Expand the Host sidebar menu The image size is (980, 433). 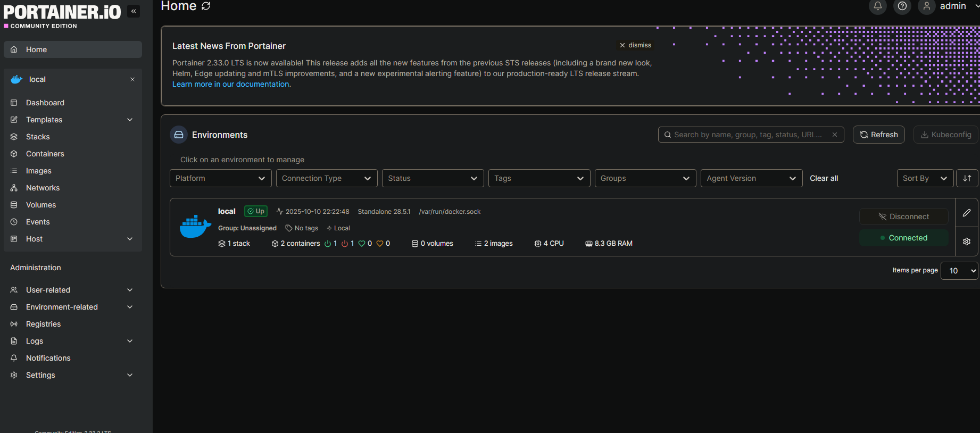(x=73, y=239)
